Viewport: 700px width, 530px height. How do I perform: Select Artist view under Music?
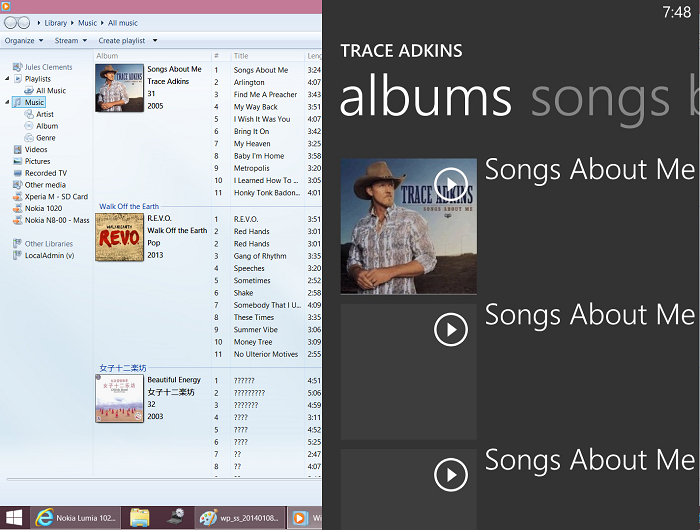tap(46, 114)
